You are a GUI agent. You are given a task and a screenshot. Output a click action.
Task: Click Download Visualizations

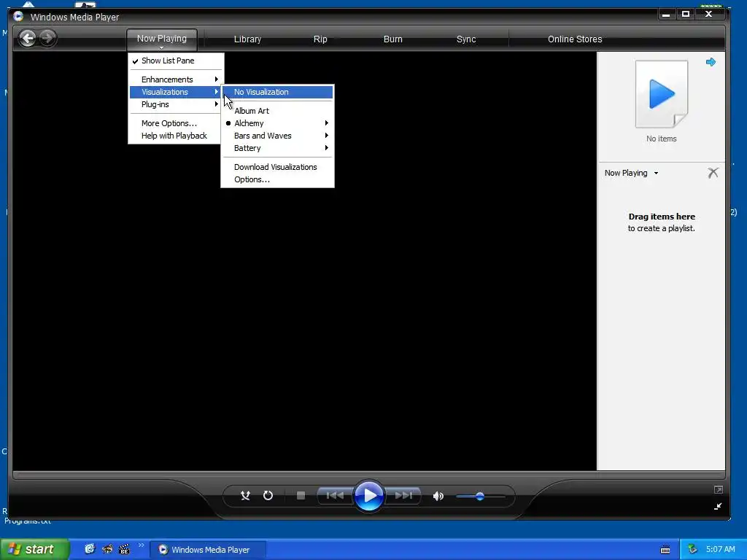[278, 167]
